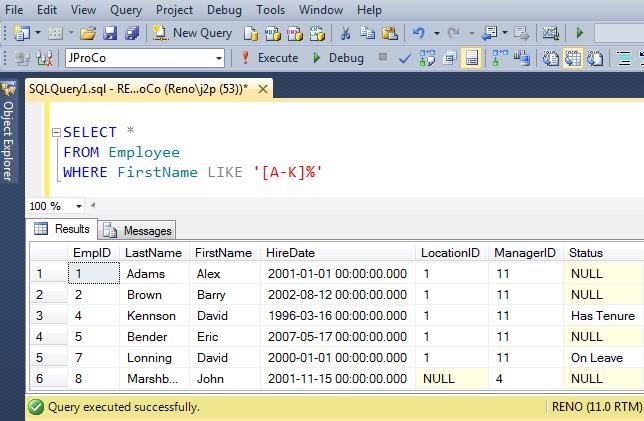
Task: Display the Estimated Execution Plan
Action: click(x=427, y=58)
